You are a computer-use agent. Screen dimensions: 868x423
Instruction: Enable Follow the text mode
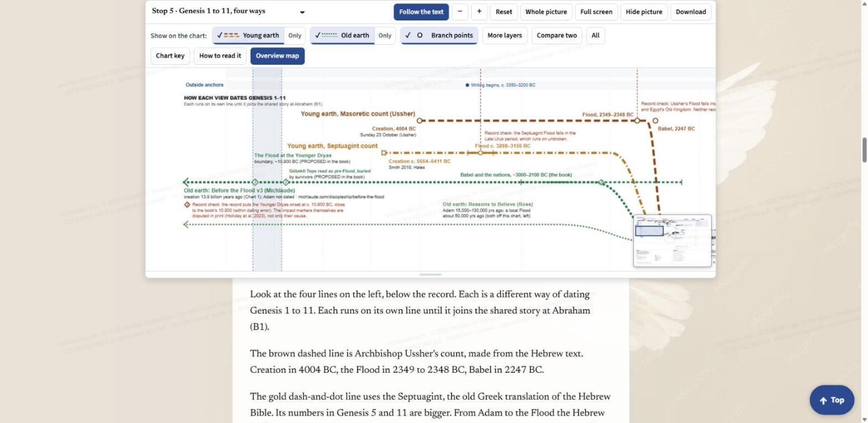point(421,12)
